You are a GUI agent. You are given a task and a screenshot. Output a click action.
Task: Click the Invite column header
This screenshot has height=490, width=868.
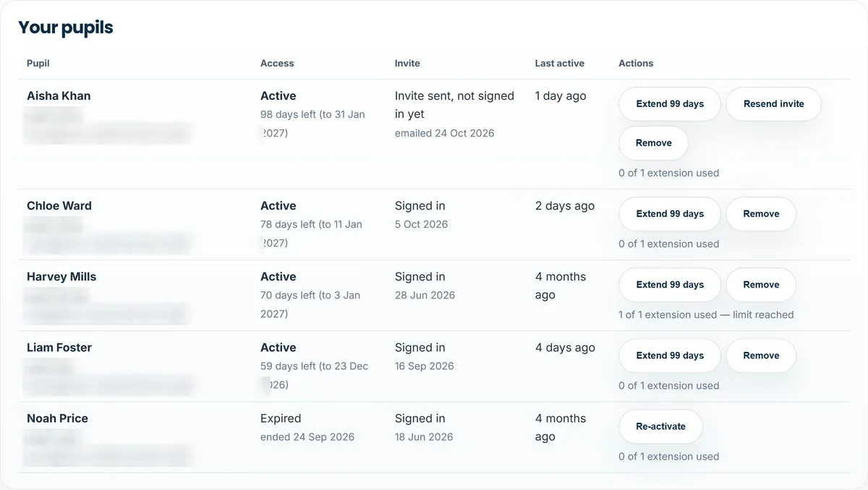pyautogui.click(x=407, y=64)
